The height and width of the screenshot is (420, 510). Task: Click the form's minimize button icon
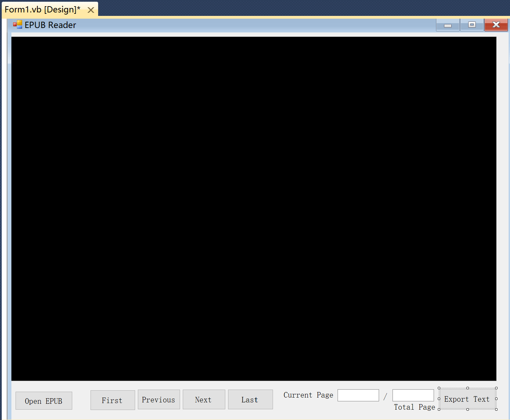click(x=447, y=25)
